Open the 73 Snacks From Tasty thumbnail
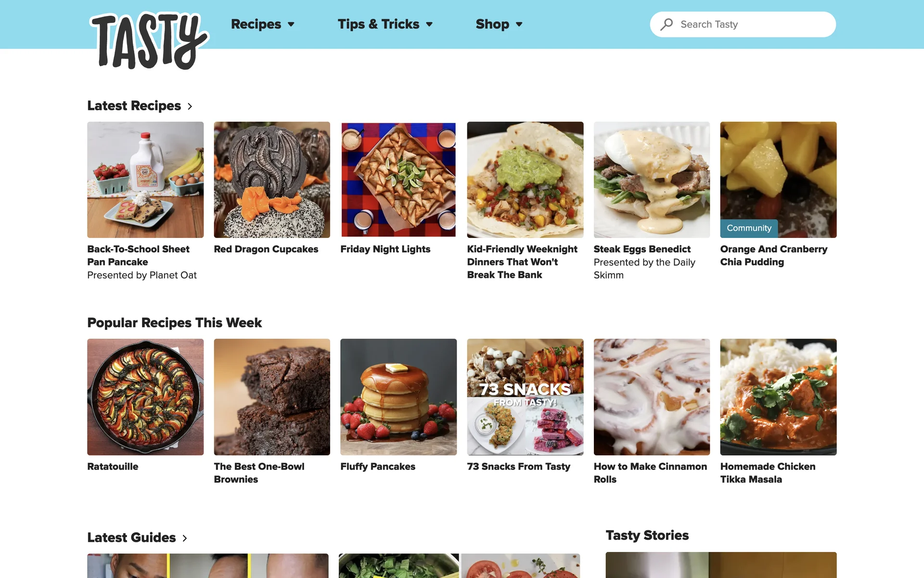 pyautogui.click(x=525, y=397)
